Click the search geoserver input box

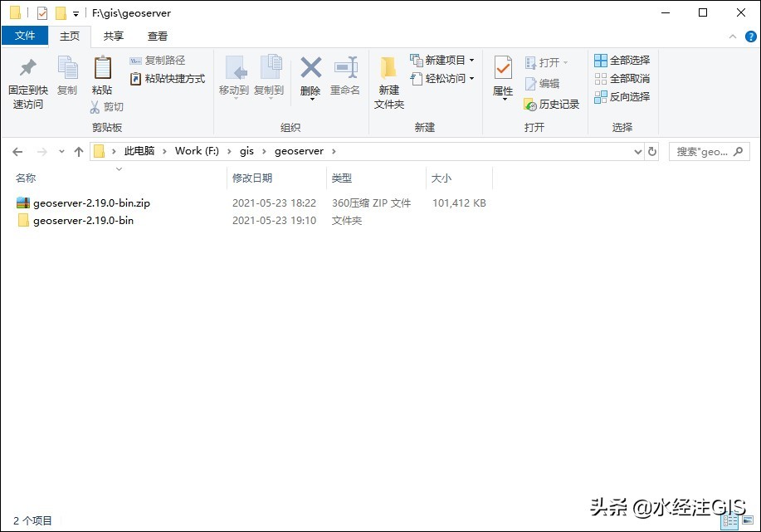coord(709,152)
